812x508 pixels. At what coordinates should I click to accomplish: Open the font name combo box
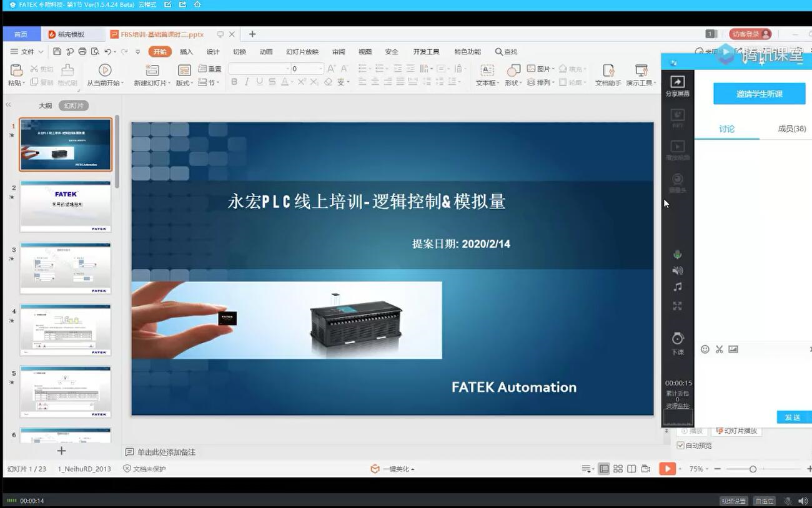pyautogui.click(x=260, y=69)
